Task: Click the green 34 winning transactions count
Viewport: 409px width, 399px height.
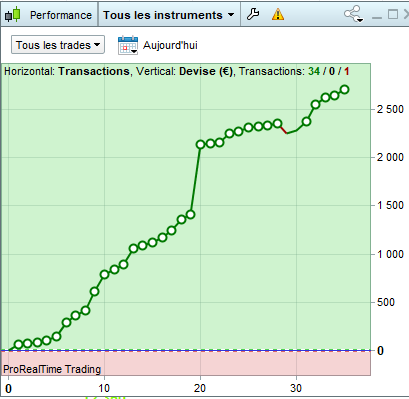Action: click(314, 71)
